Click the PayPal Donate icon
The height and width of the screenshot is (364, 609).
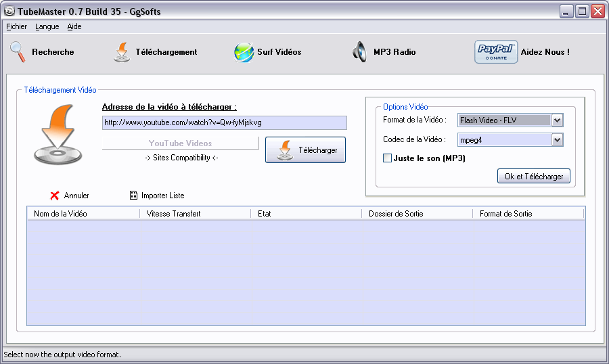pos(496,51)
